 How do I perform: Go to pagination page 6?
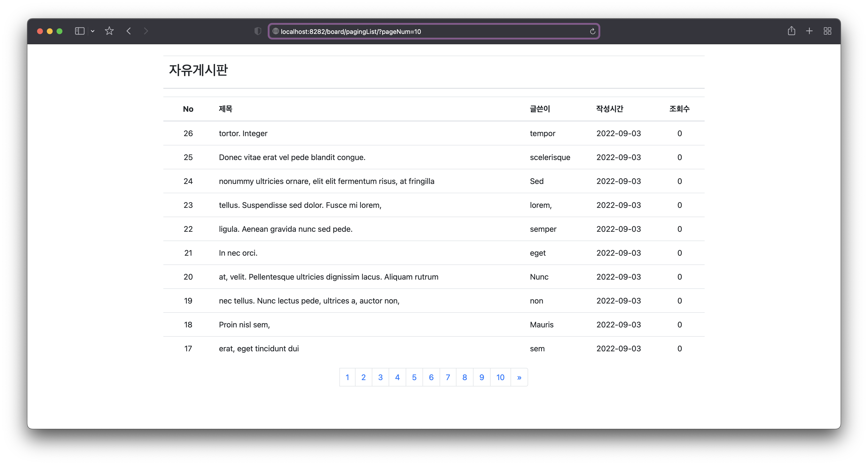tap(431, 377)
